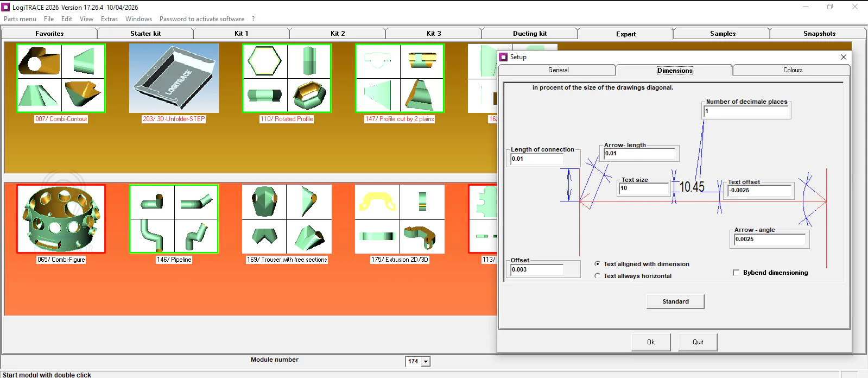
Task: Open the ? help menu
Action: [x=253, y=19]
